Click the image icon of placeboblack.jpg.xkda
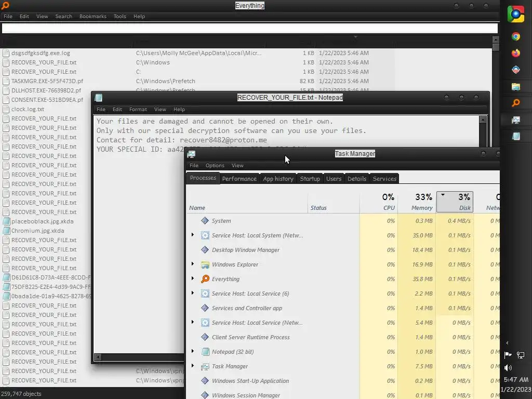The width and height of the screenshot is (532, 399). tap(6, 221)
